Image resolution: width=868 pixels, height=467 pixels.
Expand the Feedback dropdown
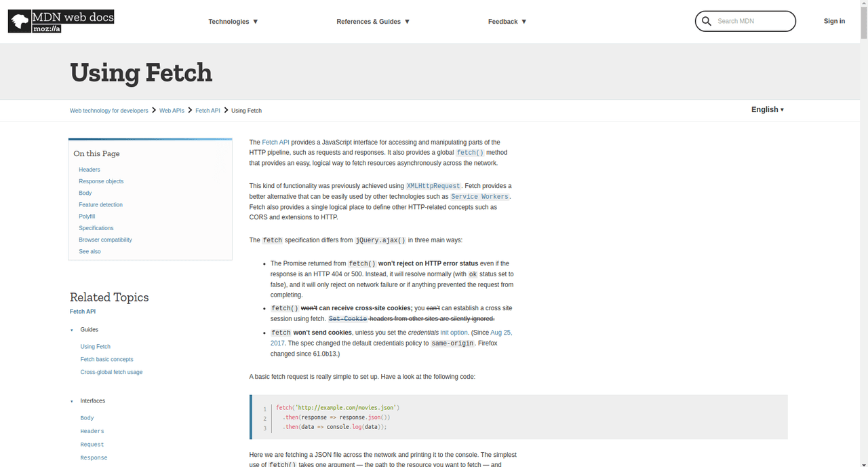click(507, 22)
